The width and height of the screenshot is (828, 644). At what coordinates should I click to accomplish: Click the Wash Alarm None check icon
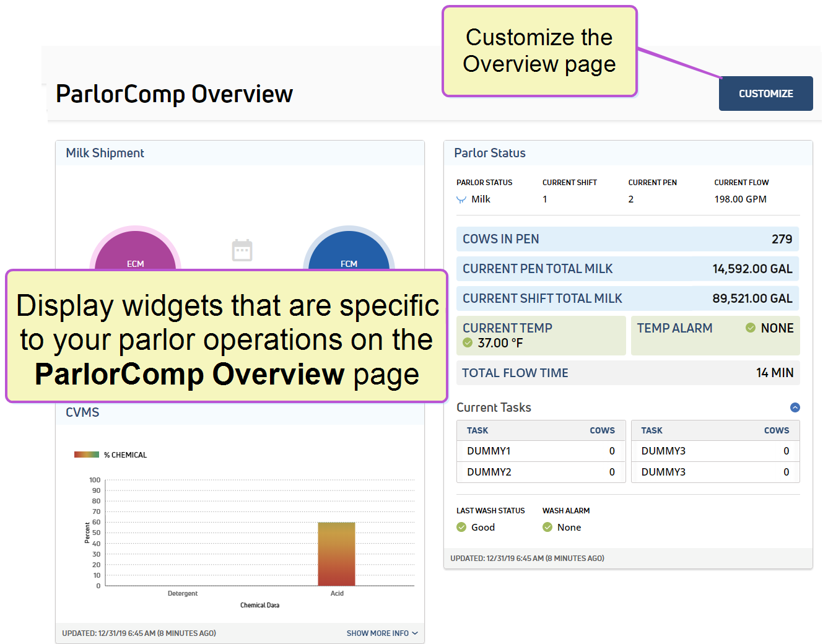[547, 527]
